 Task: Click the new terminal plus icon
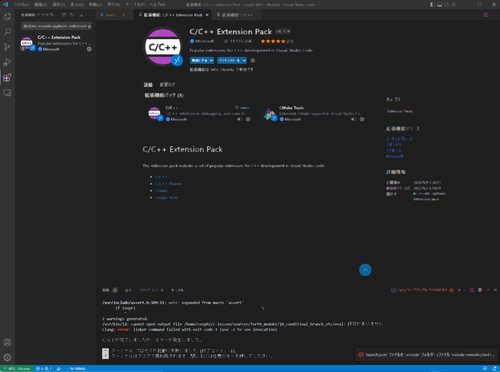[x=459, y=290]
